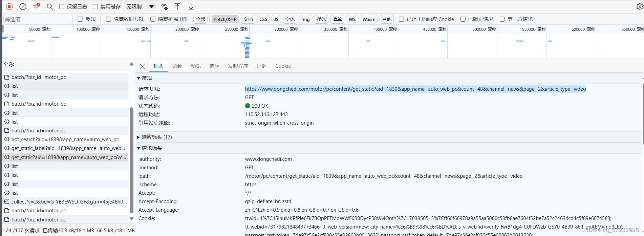Check 已阻止请求 checkbox
This screenshot has height=236, width=644.
click(x=463, y=19)
